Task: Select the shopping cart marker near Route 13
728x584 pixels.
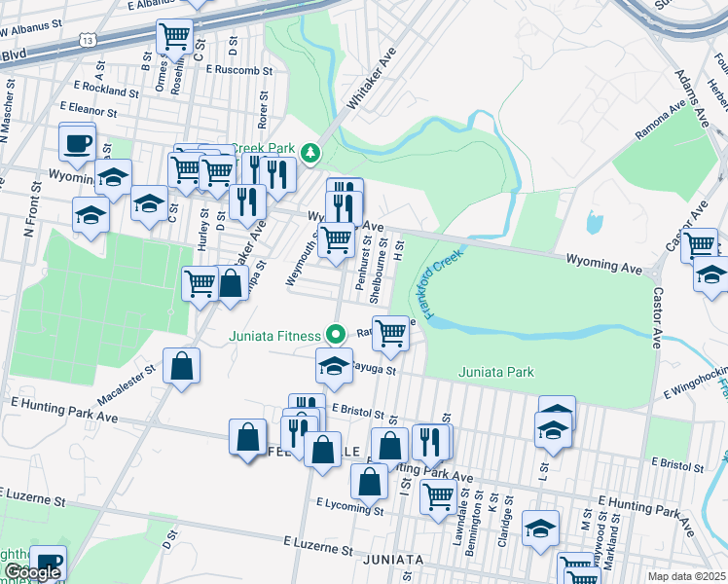Action: 174,40
